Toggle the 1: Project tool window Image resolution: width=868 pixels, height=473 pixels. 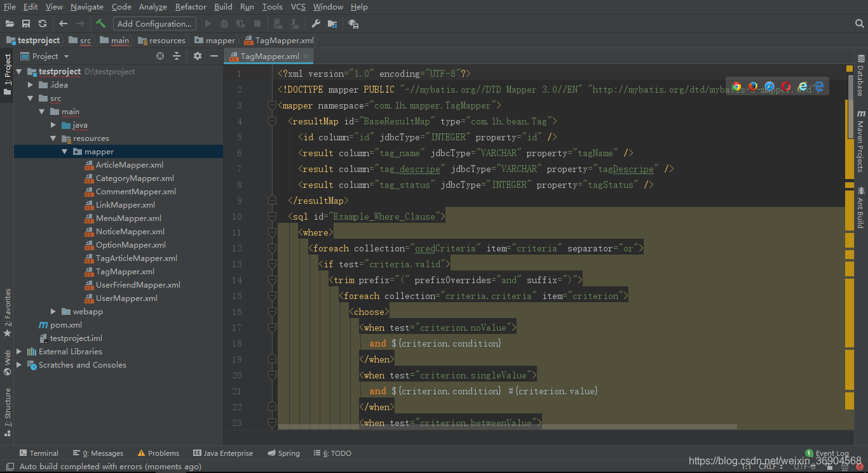[x=7, y=74]
